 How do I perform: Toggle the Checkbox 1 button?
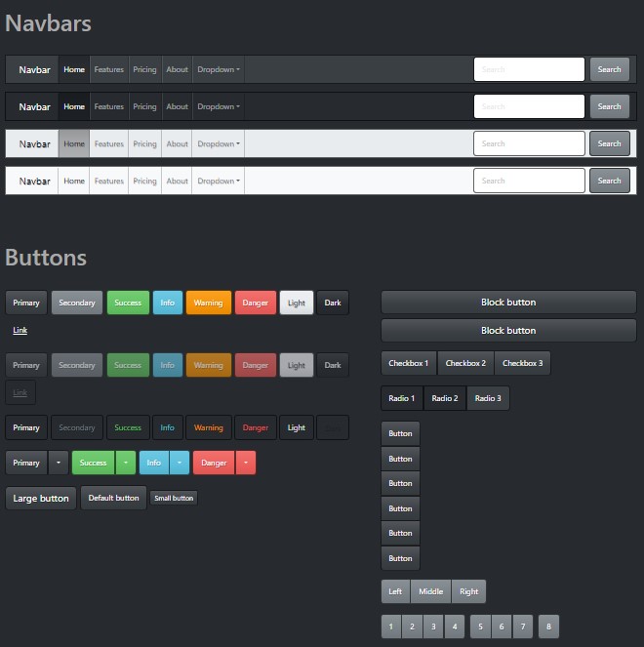[408, 363]
